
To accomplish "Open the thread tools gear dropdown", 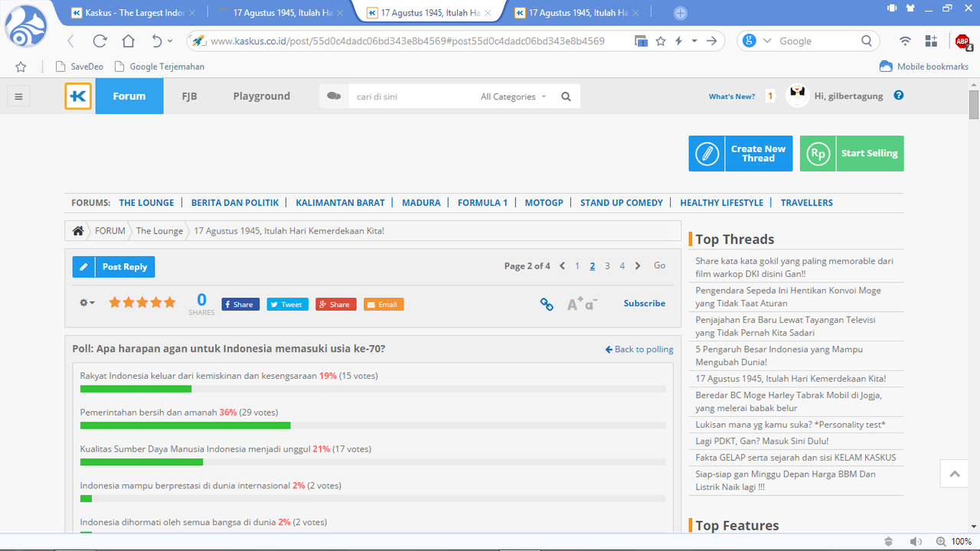I will coord(87,303).
